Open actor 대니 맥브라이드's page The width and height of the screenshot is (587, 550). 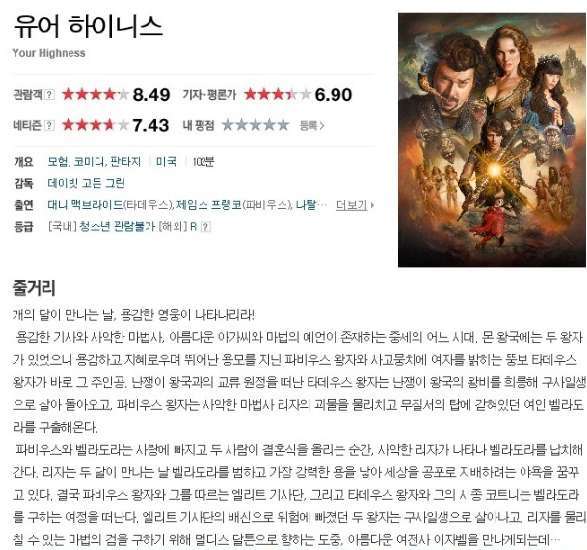point(85,205)
